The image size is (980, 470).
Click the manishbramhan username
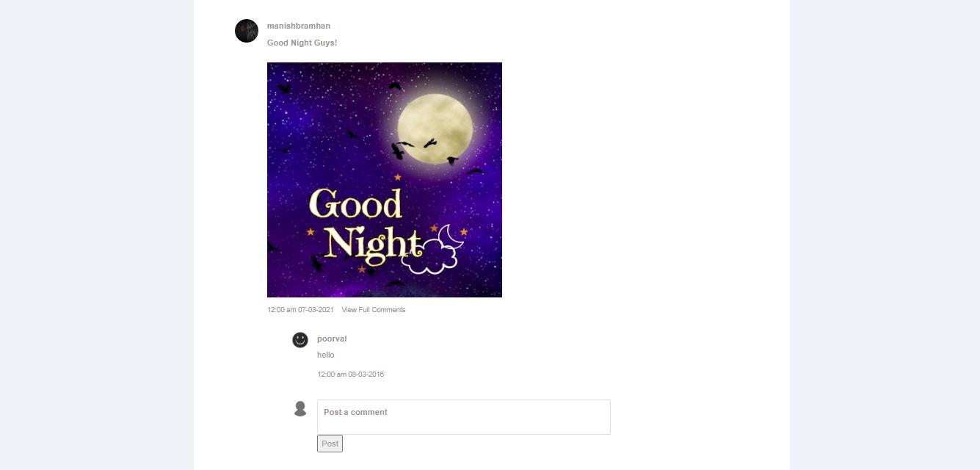tap(299, 26)
